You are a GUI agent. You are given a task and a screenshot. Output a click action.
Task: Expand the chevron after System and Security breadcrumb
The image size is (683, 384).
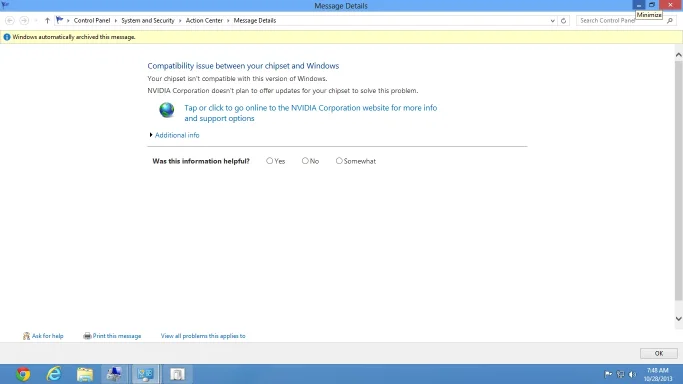pos(180,20)
